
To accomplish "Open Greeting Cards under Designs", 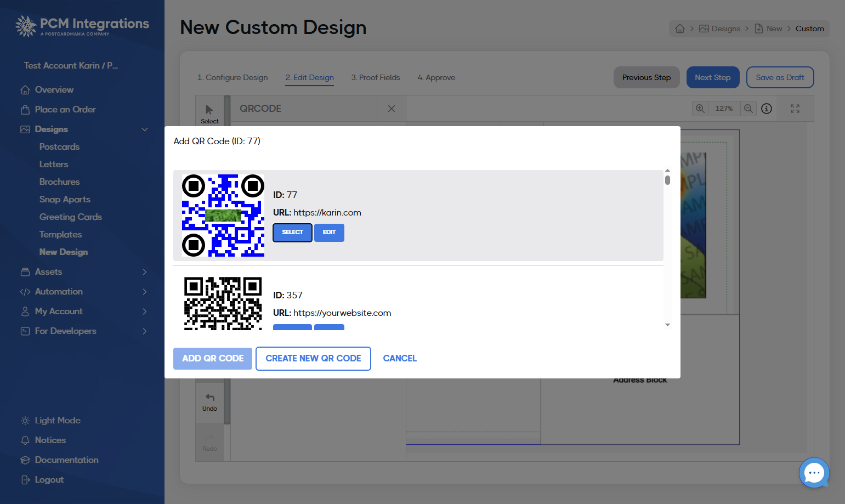I will pyautogui.click(x=71, y=217).
